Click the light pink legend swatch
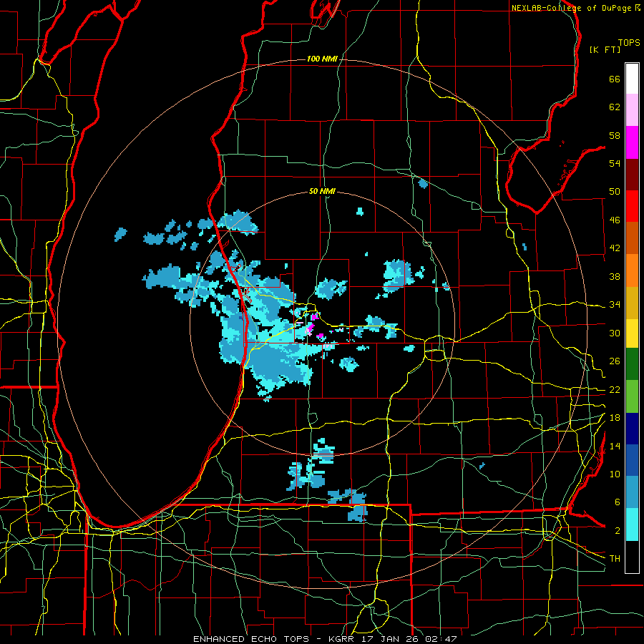644x644 pixels. [x=632, y=110]
